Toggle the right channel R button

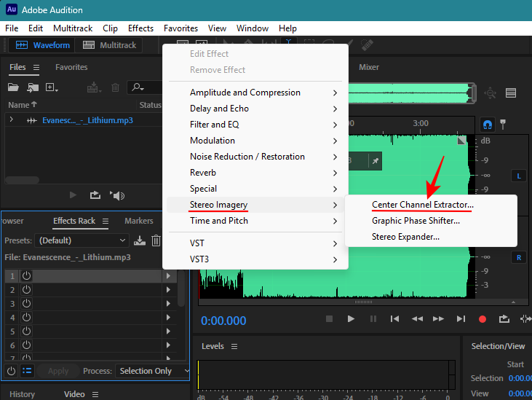519,257
